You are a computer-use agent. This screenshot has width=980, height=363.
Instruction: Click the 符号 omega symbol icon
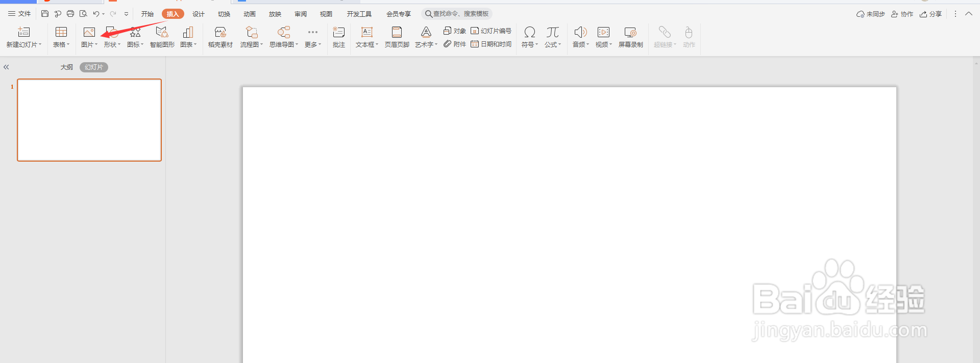coord(530,32)
